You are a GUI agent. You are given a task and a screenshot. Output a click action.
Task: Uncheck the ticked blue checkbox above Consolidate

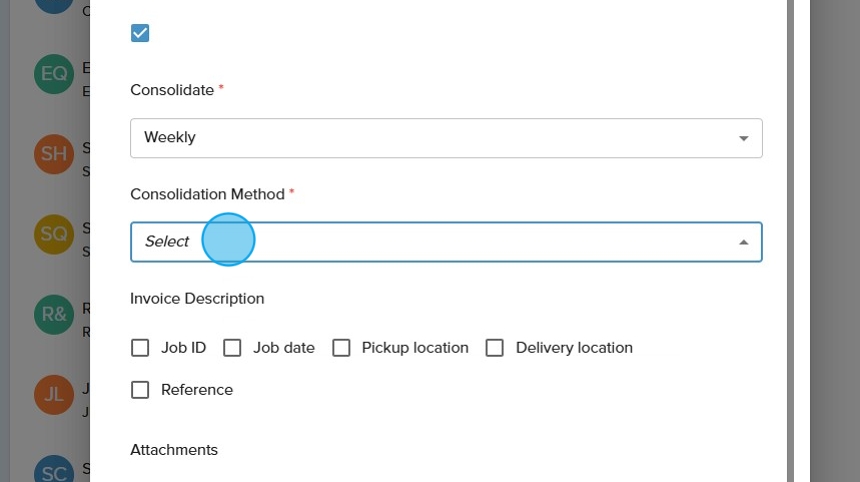point(140,33)
